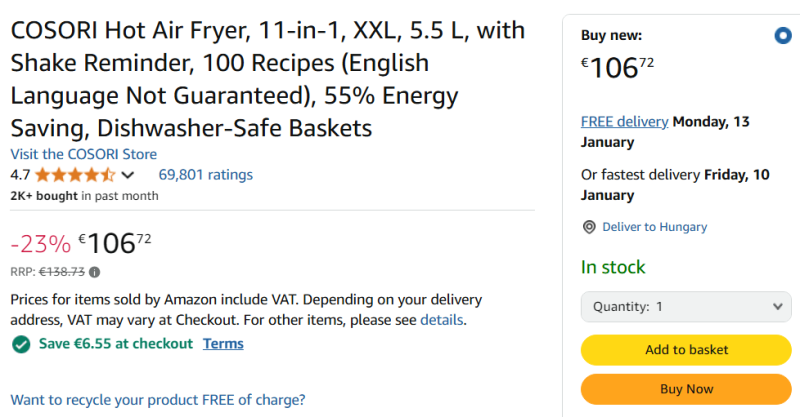Visit the COSORI Store link
800x417 pixels.
coord(84,154)
